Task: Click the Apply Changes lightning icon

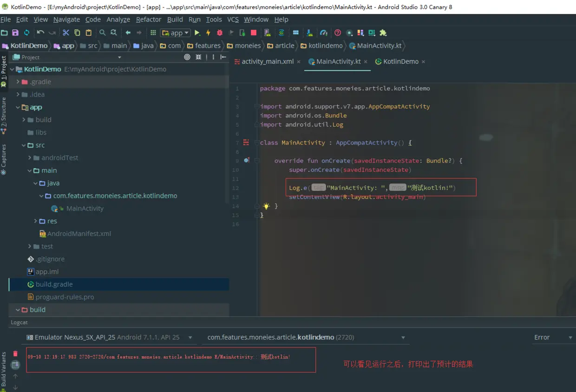Action: pyautogui.click(x=208, y=33)
